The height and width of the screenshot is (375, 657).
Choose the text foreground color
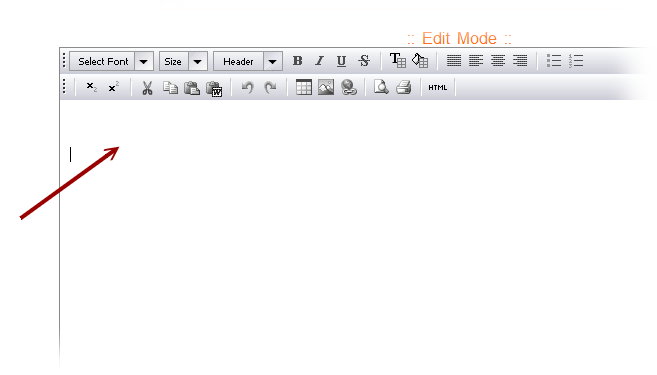pyautogui.click(x=398, y=60)
